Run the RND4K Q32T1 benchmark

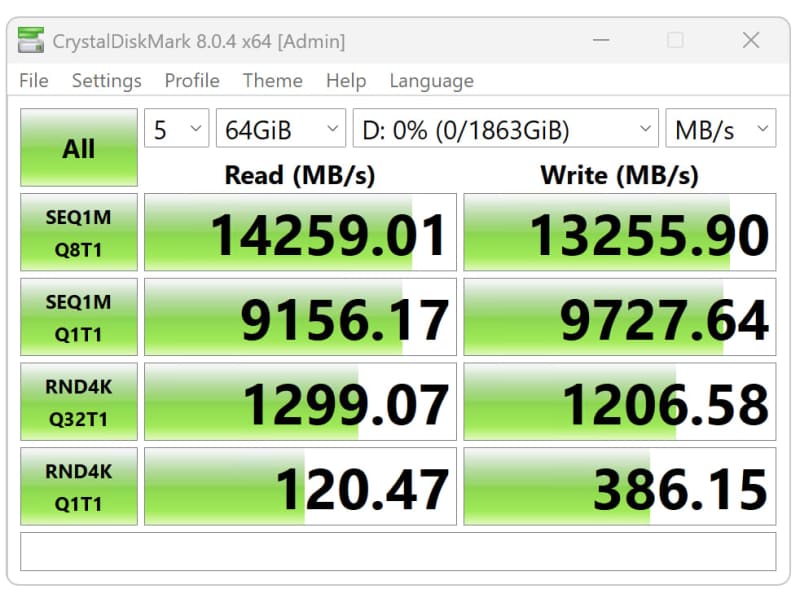coord(79,401)
